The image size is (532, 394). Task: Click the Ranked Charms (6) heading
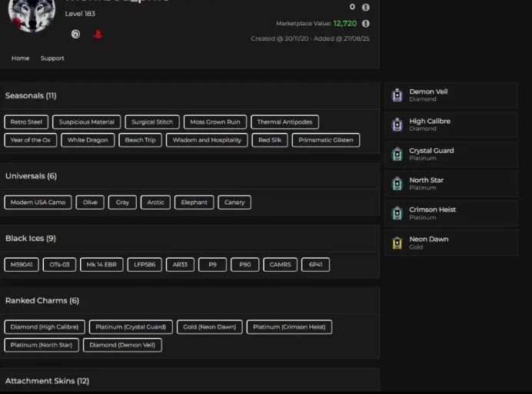point(42,301)
